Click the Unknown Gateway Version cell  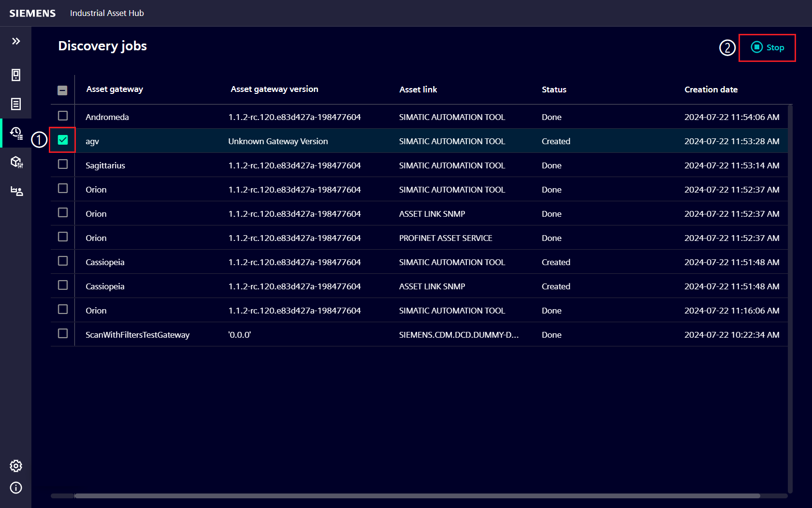278,141
